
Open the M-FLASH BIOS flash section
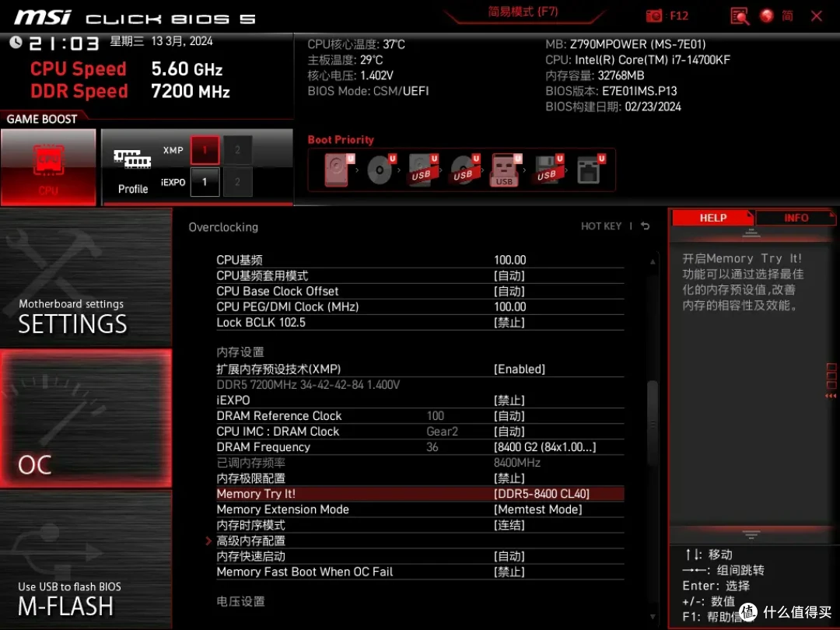(86, 560)
